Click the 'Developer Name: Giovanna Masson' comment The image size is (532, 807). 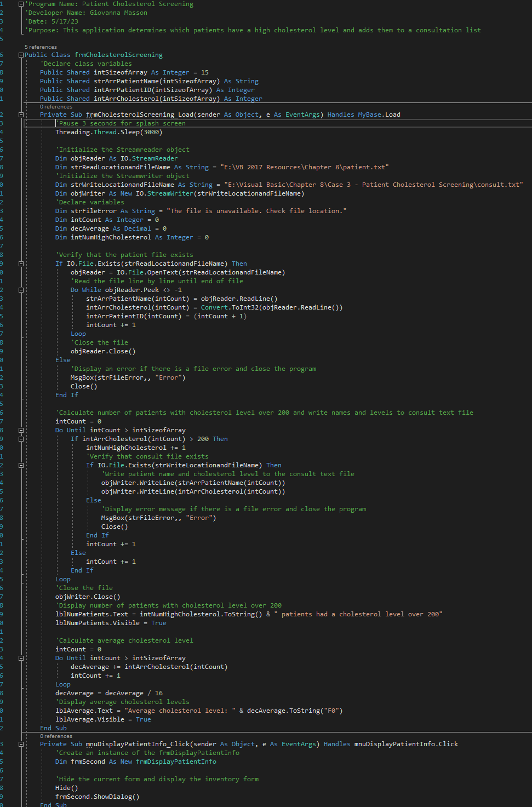tap(86, 13)
